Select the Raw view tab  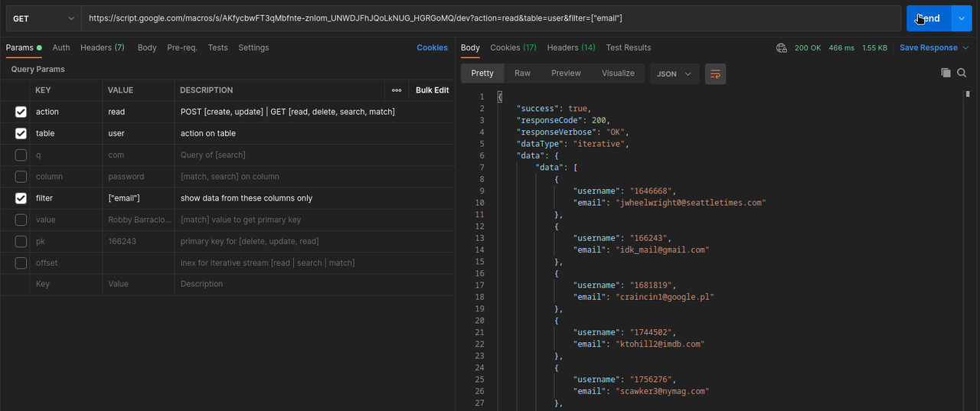point(522,73)
